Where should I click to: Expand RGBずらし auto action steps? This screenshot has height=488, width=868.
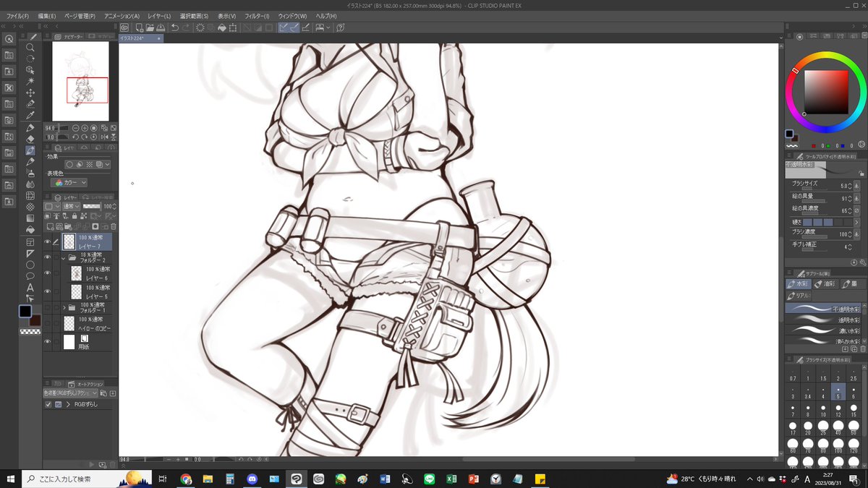pos(68,405)
